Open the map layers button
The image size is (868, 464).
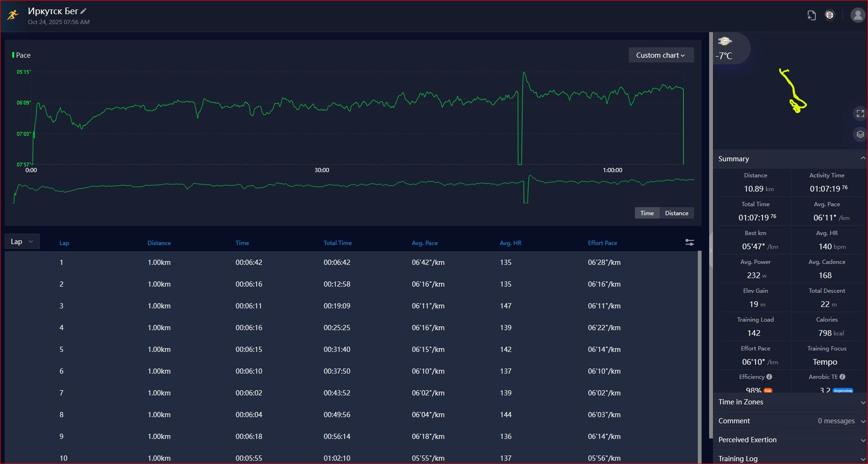(860, 134)
